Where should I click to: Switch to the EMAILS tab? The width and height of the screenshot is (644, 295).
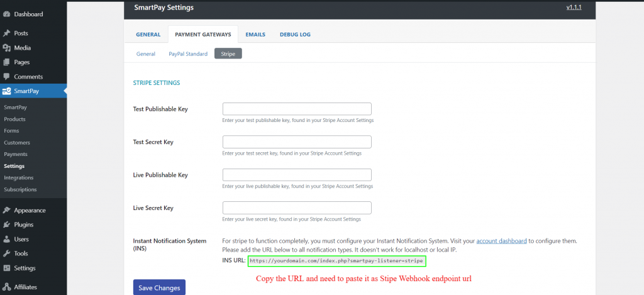[255, 35]
